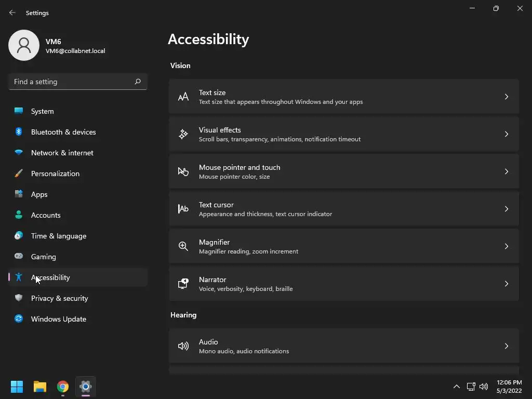Click the back arrow in Settings
Screen dimensions: 532x399
pyautogui.click(x=12, y=12)
